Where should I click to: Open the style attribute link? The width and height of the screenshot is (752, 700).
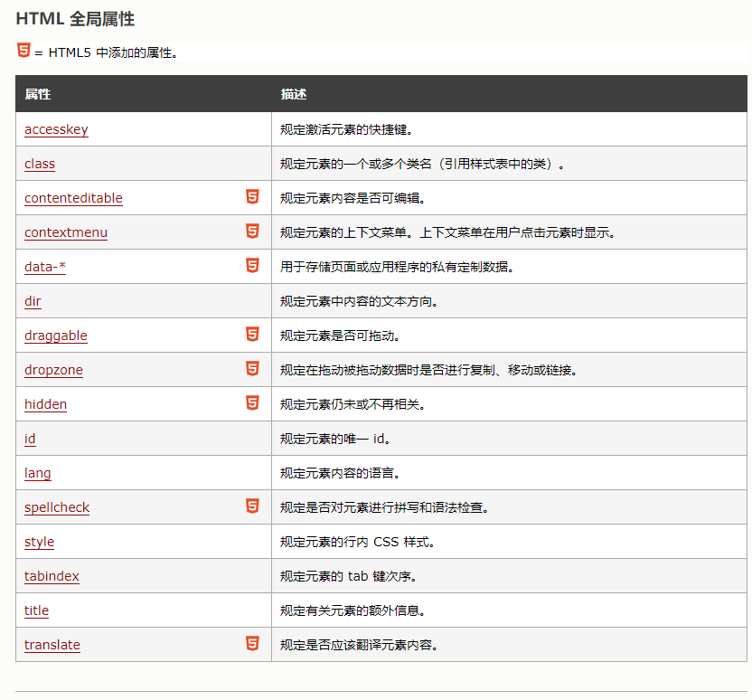(x=40, y=542)
